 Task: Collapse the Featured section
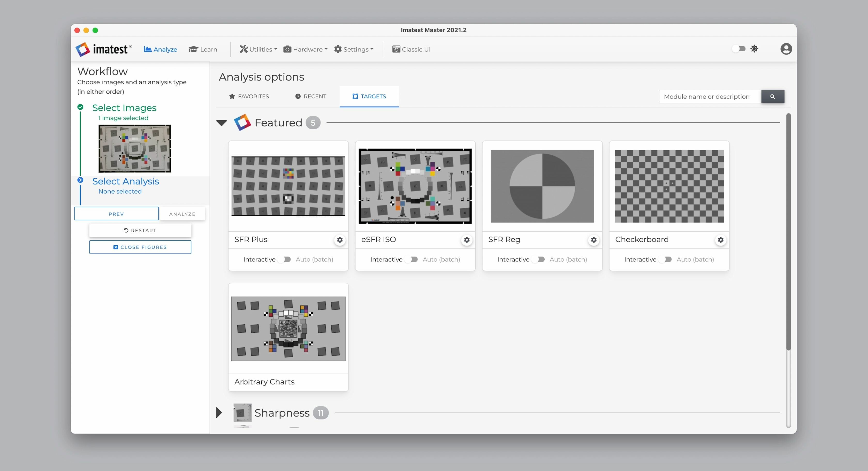[221, 122]
